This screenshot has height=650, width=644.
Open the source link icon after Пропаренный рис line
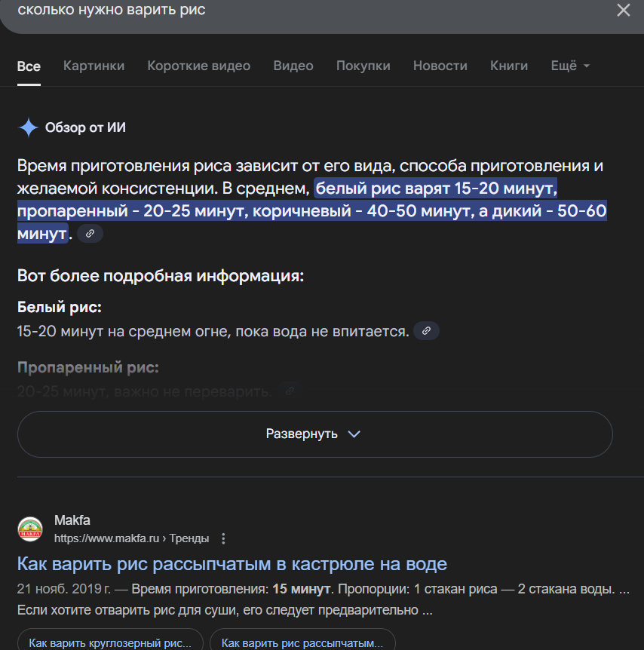pyautogui.click(x=290, y=391)
